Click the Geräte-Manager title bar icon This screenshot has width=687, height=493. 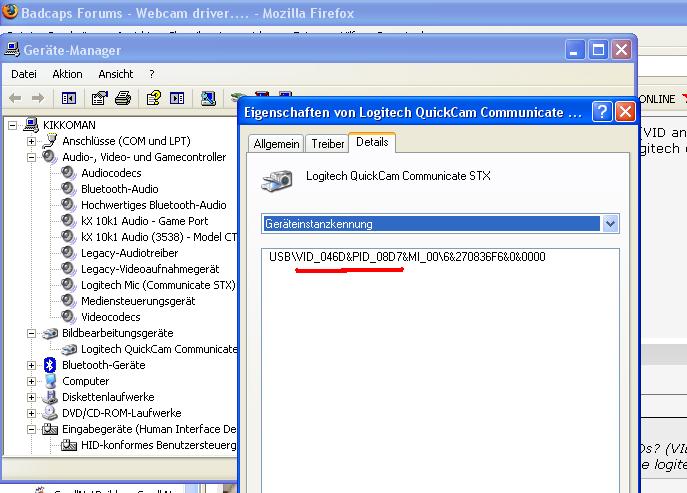tap(12, 50)
